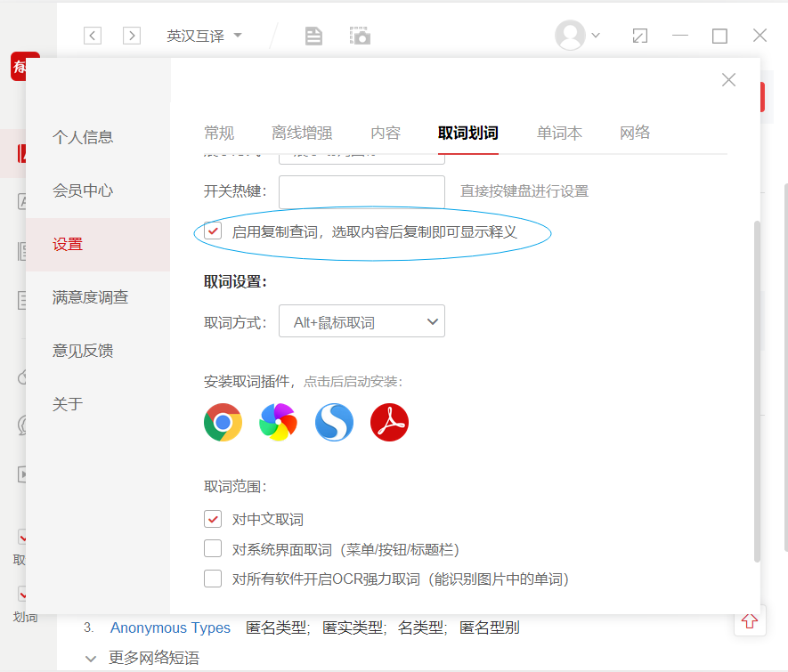Go to the 网络 tab
This screenshot has height=672, width=788.
point(635,133)
